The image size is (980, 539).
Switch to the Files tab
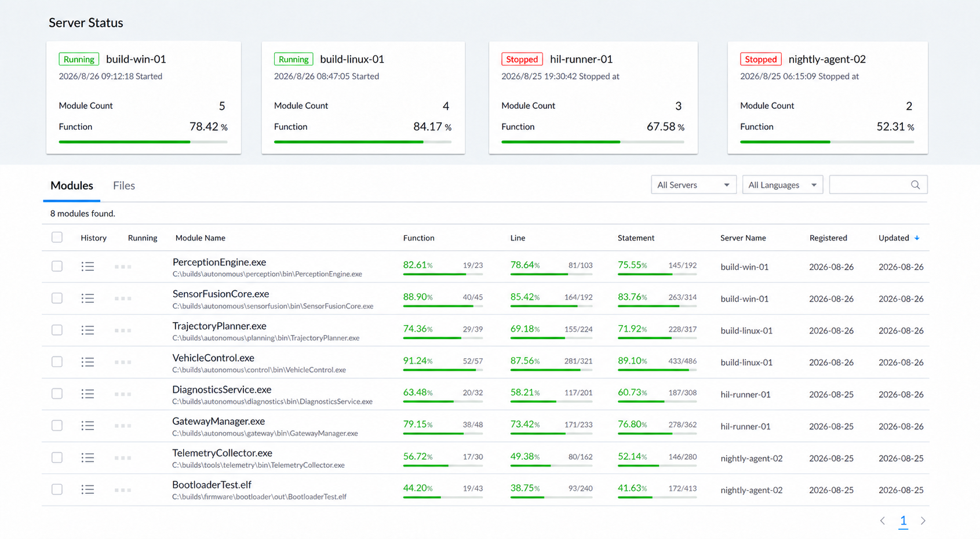pos(124,185)
